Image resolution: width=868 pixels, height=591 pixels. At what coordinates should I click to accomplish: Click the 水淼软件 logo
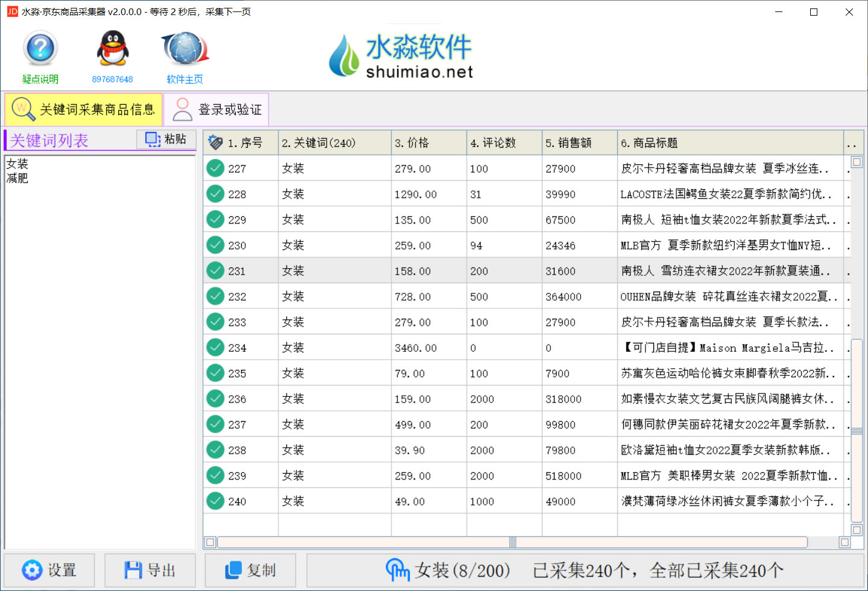click(401, 55)
